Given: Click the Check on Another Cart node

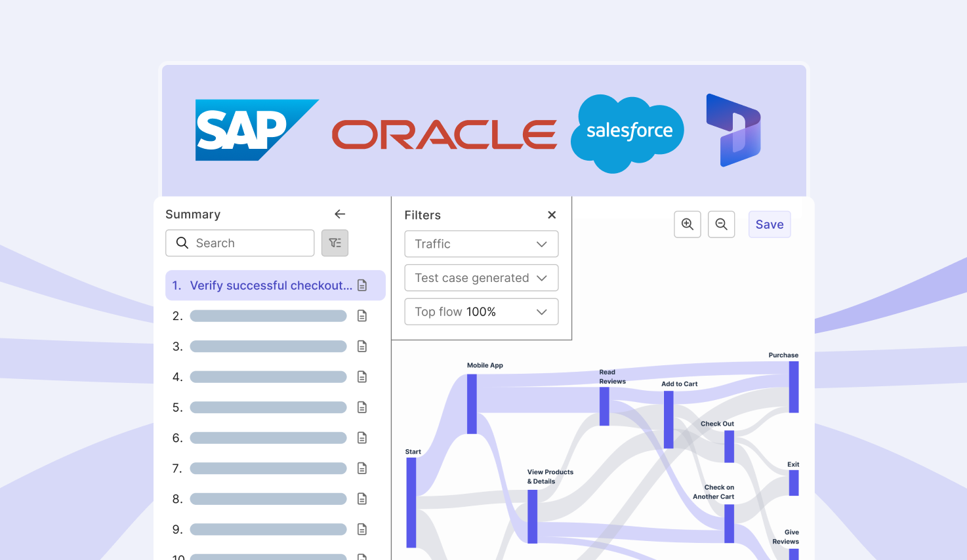Looking at the screenshot, I should tap(730, 524).
